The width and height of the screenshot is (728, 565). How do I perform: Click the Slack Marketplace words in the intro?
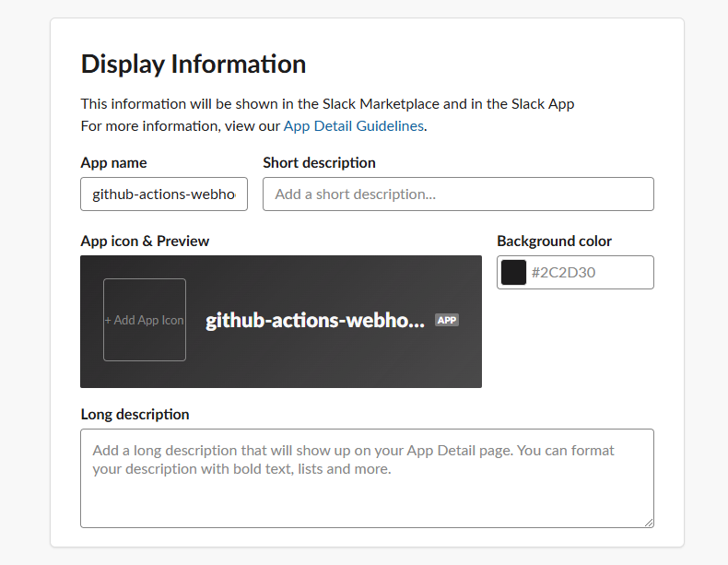click(381, 103)
